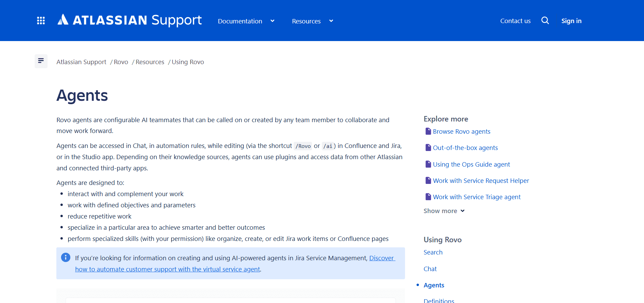Expand the Documentation dropdown menu
The width and height of the screenshot is (644, 303).
tap(246, 21)
